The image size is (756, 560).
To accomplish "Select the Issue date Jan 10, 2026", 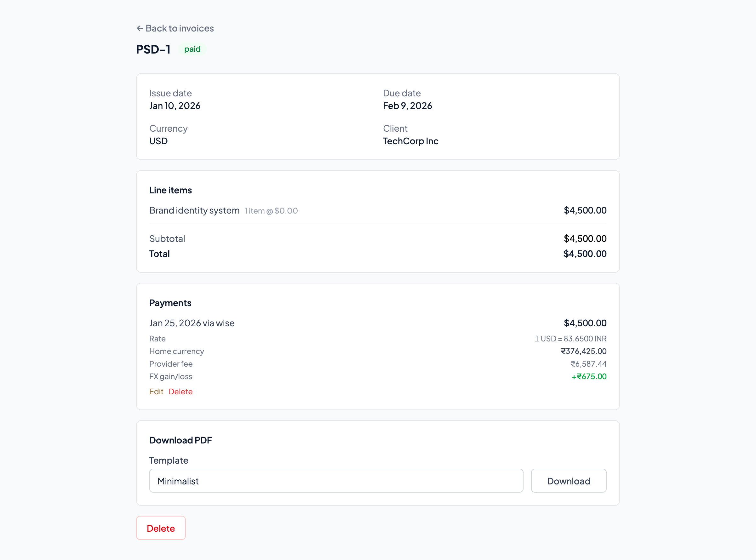I will tap(175, 106).
